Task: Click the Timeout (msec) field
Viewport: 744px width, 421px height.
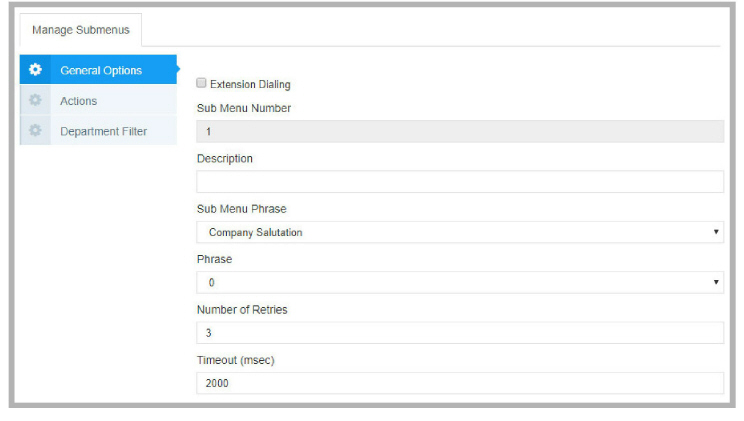Action: (460, 383)
